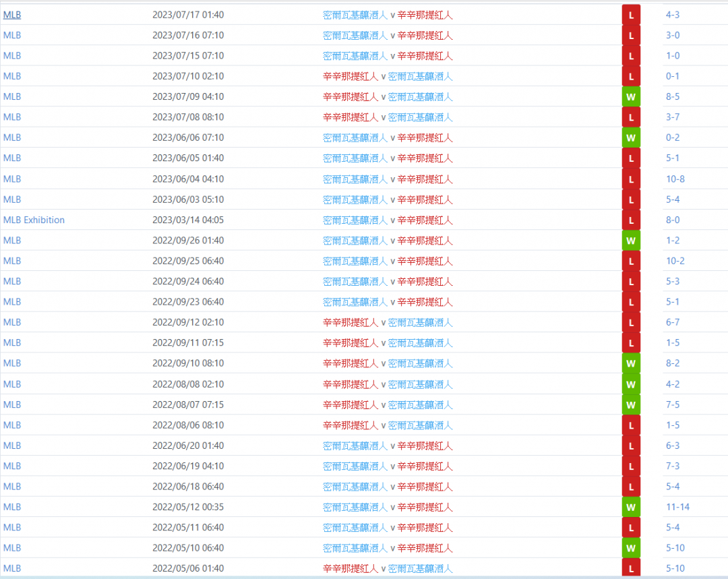
Task: Open the 11-14 score for 2022/05/12
Action: (678, 507)
